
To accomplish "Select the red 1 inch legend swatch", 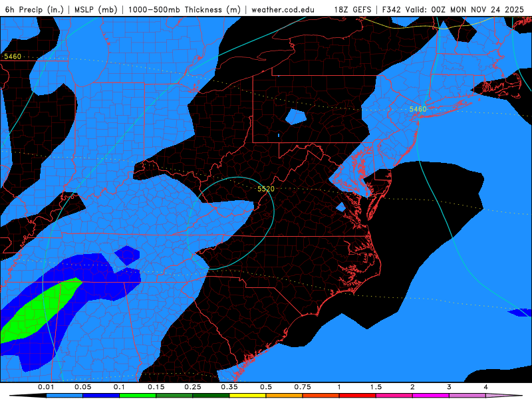I will click(358, 396).
